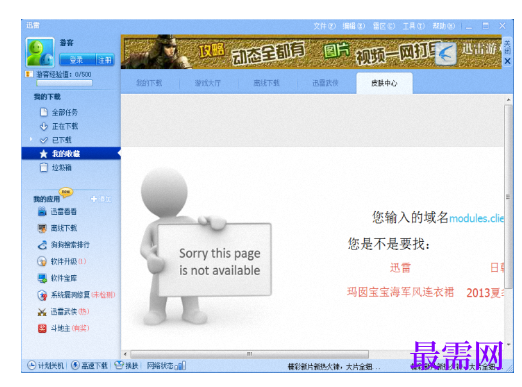Toggle 高速下载 lightning icon in status bar
Image resolution: width=522 pixels, height=387 pixels.
[75, 365]
